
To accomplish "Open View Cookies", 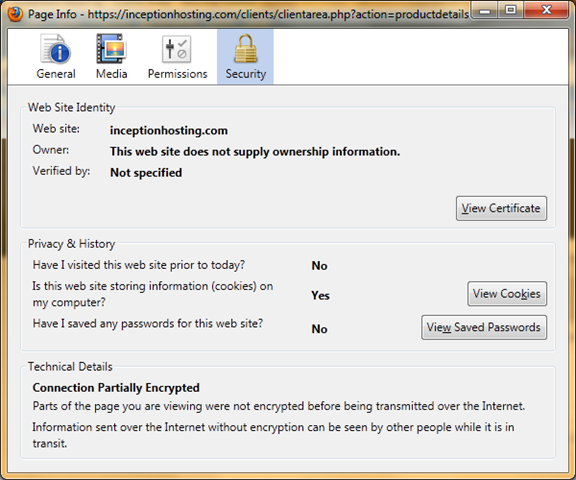I will [x=507, y=294].
